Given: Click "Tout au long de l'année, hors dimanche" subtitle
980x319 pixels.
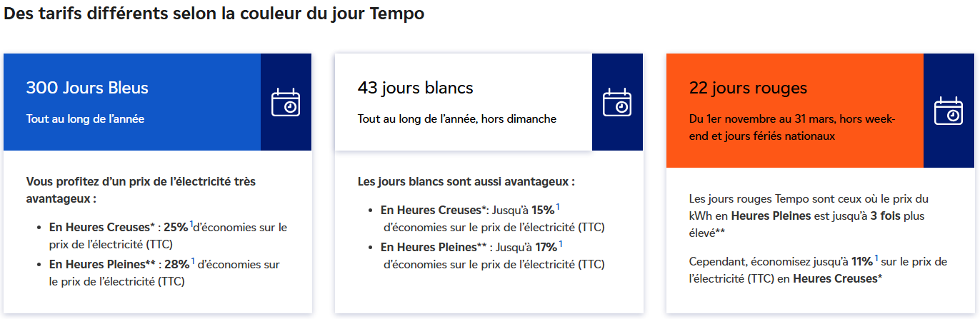Looking at the screenshot, I should (456, 118).
